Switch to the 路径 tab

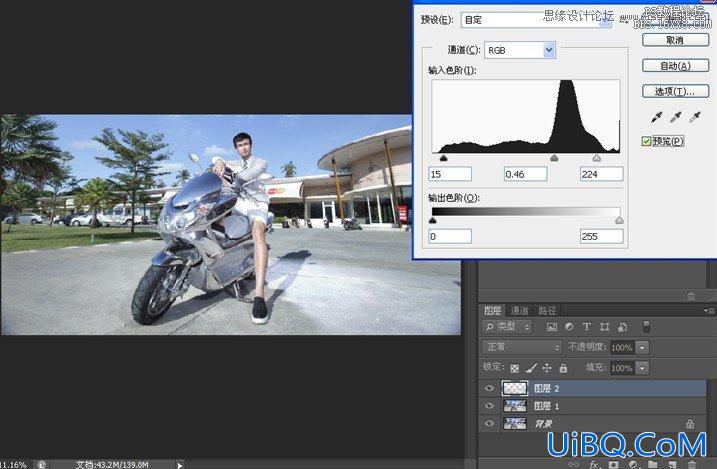pyautogui.click(x=547, y=311)
